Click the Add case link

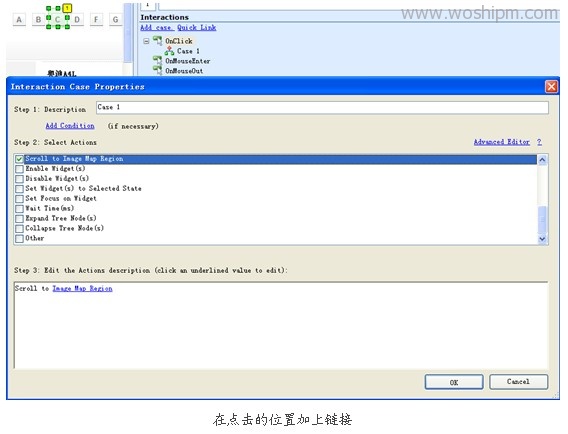coord(157,28)
